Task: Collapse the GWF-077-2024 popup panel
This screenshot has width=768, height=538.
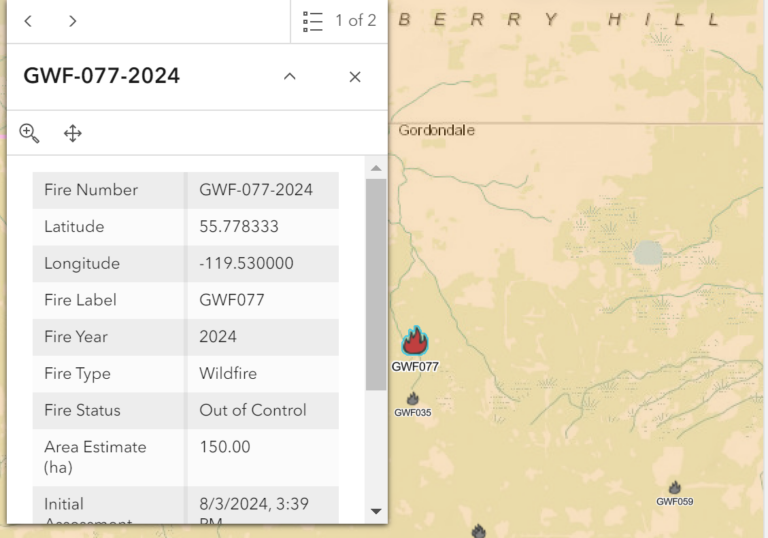Action: pyautogui.click(x=290, y=76)
